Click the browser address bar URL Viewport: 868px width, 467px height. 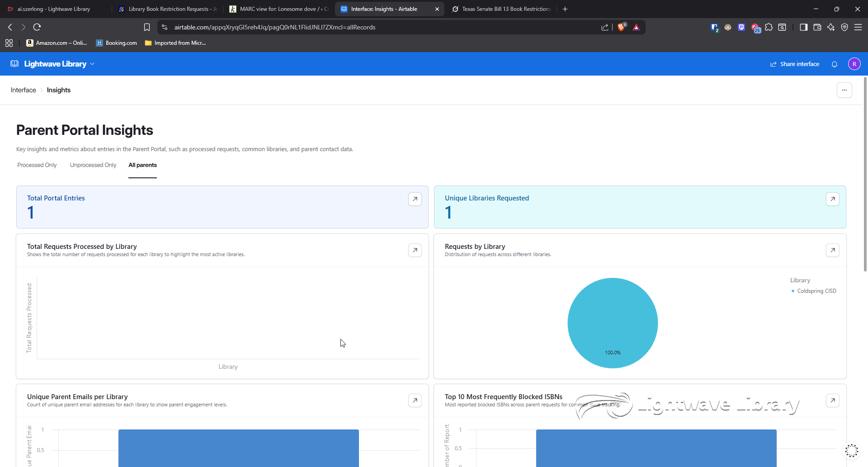[x=275, y=27]
